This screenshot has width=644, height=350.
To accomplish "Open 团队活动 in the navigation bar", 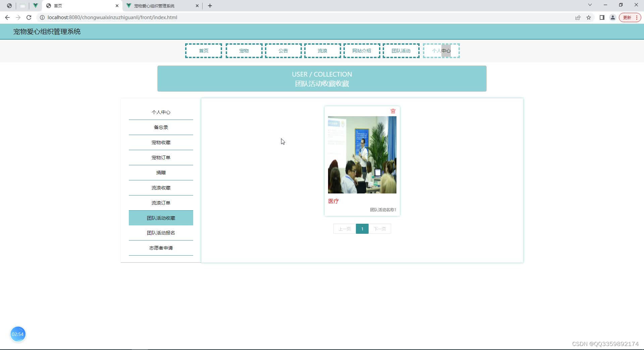I will click(401, 51).
